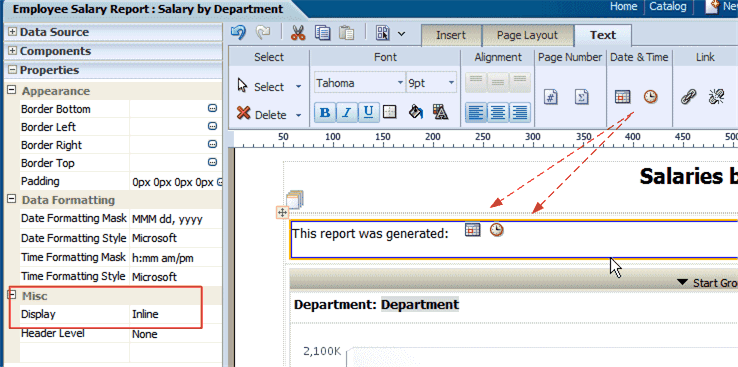Click the clock placeholder icon in text box
This screenshot has height=367, width=738.
pos(497,230)
